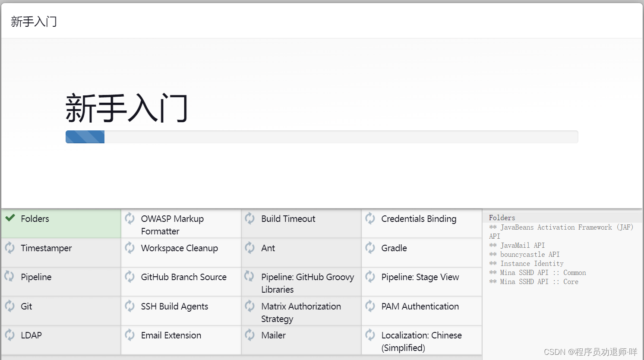The height and width of the screenshot is (360, 644).
Task: Select the PAM Authentication label
Action: click(420, 306)
